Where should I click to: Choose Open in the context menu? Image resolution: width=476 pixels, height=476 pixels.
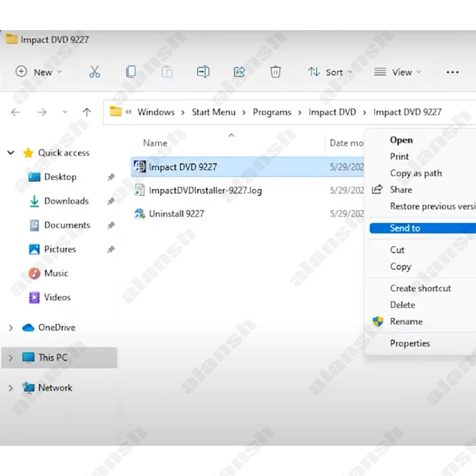click(401, 140)
